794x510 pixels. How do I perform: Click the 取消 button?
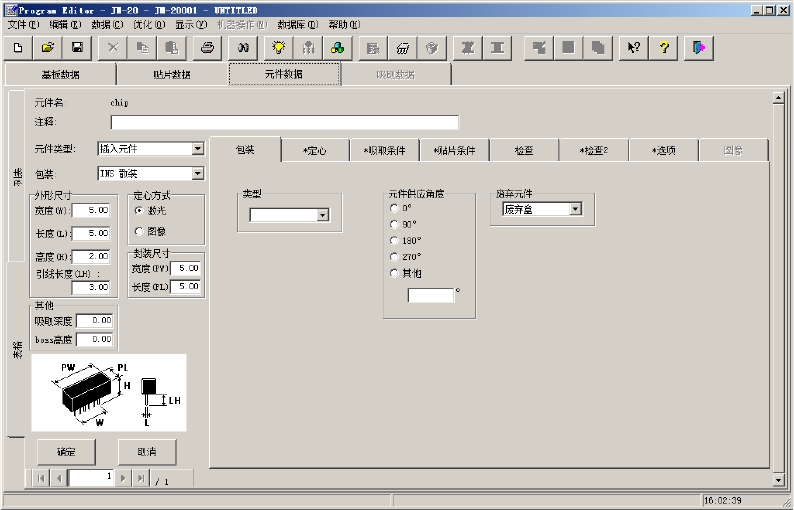point(146,451)
